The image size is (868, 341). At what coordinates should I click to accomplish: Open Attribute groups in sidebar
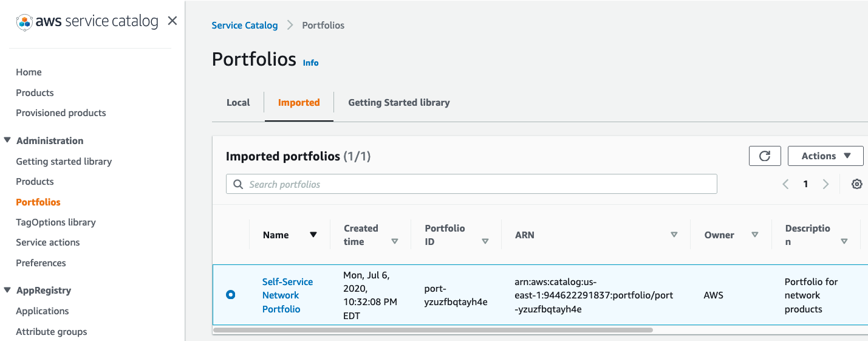(52, 331)
